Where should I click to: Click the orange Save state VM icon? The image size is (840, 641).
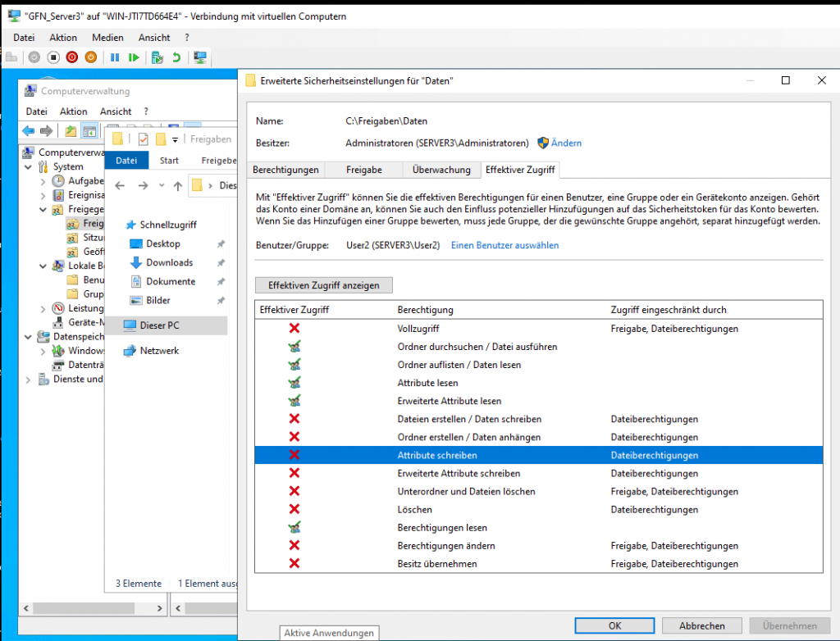pos(91,57)
